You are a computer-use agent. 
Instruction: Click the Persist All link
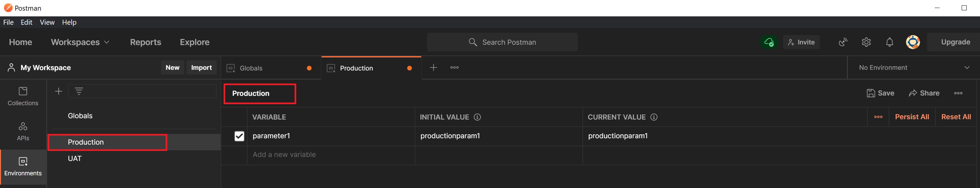click(911, 117)
